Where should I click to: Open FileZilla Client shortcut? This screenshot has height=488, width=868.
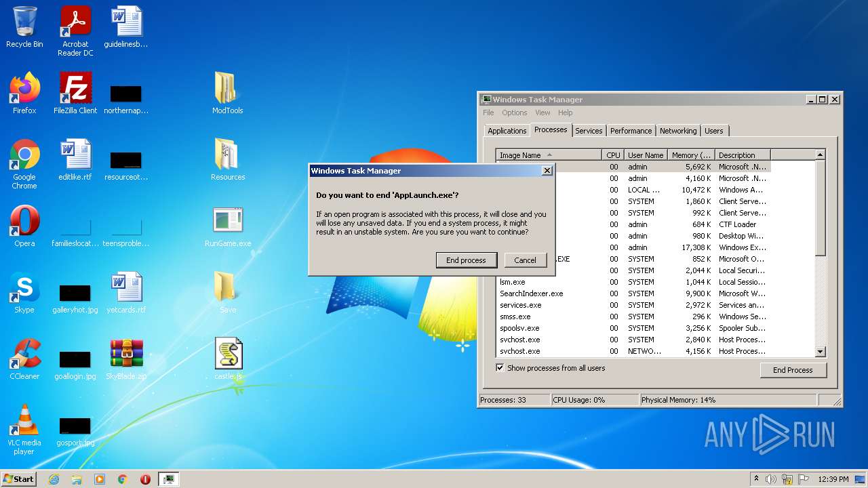click(x=75, y=94)
